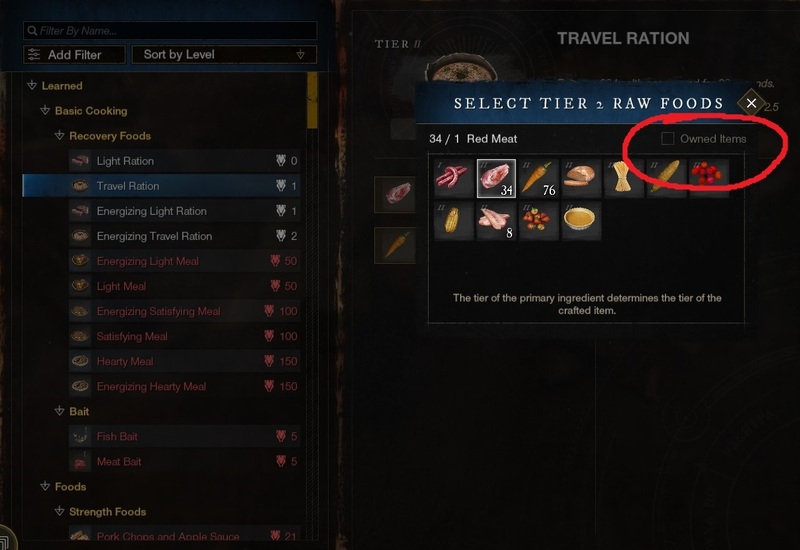Collapse the Bait category
Screen dimensions: 800x550
pyautogui.click(x=59, y=411)
